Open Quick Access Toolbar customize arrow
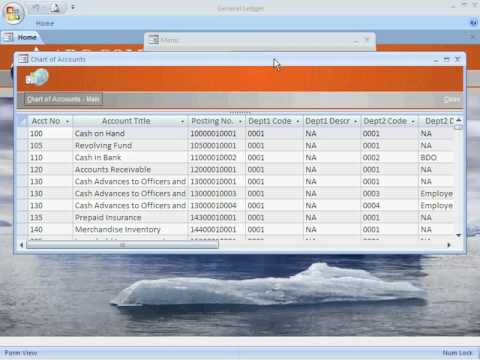 click(x=73, y=7)
